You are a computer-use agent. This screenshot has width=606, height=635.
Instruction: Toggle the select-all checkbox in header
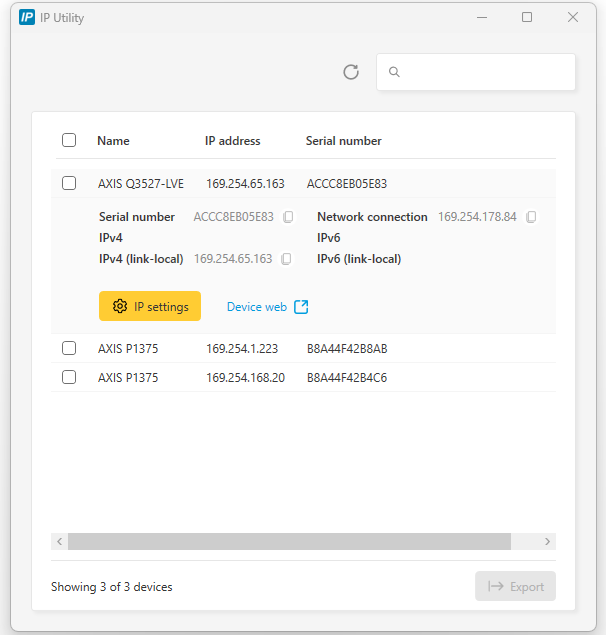click(x=69, y=140)
